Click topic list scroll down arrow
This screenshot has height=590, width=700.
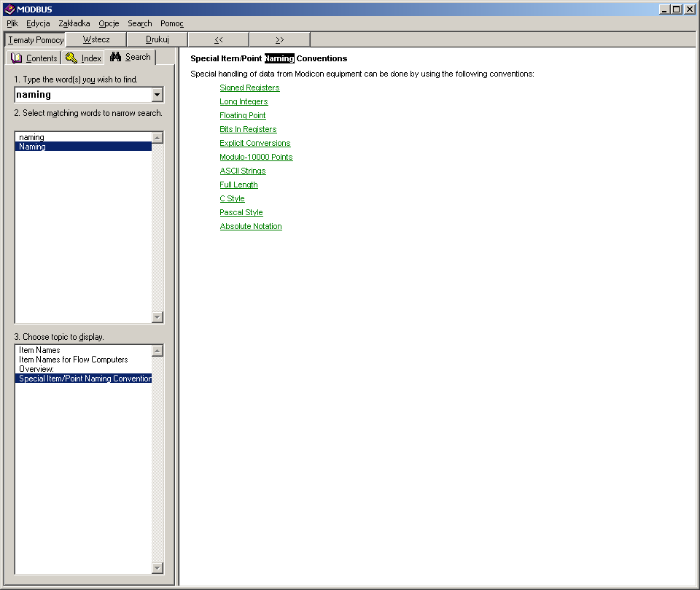[x=157, y=568]
